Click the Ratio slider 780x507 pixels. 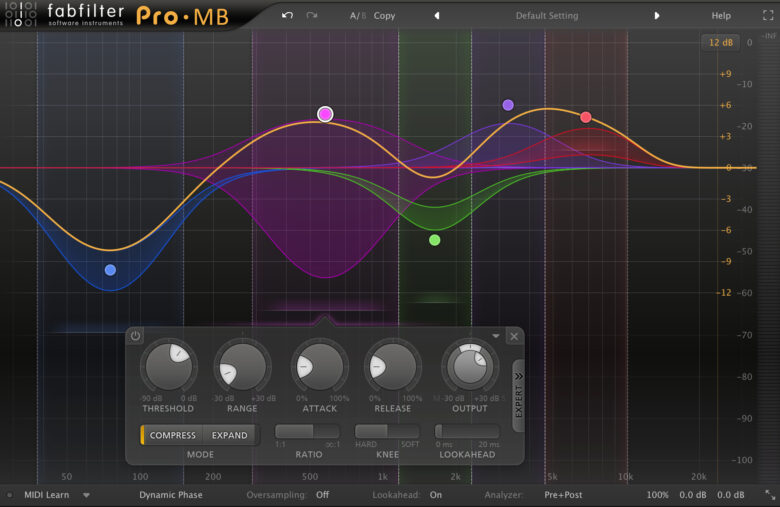click(307, 431)
